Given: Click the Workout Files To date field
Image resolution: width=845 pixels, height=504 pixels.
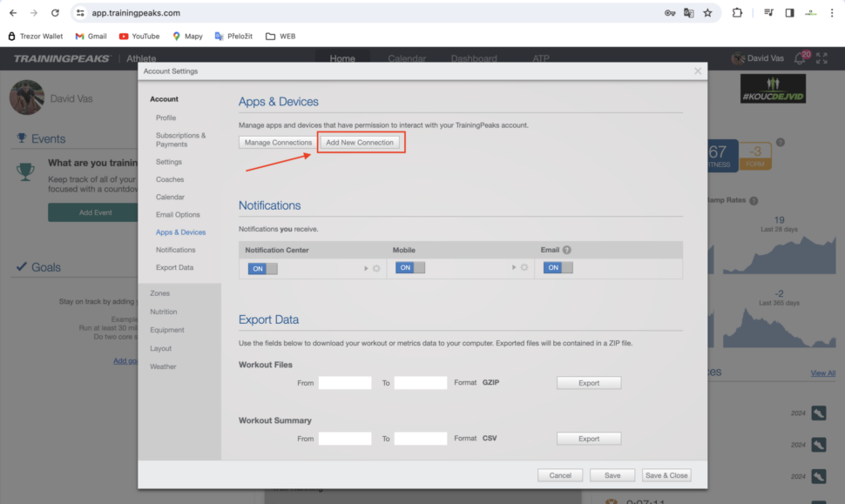Looking at the screenshot, I should tap(421, 383).
